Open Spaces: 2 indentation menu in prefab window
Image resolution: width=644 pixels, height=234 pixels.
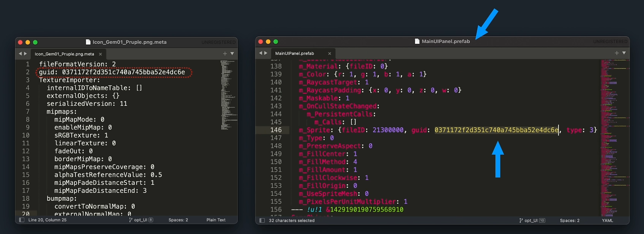570,220
